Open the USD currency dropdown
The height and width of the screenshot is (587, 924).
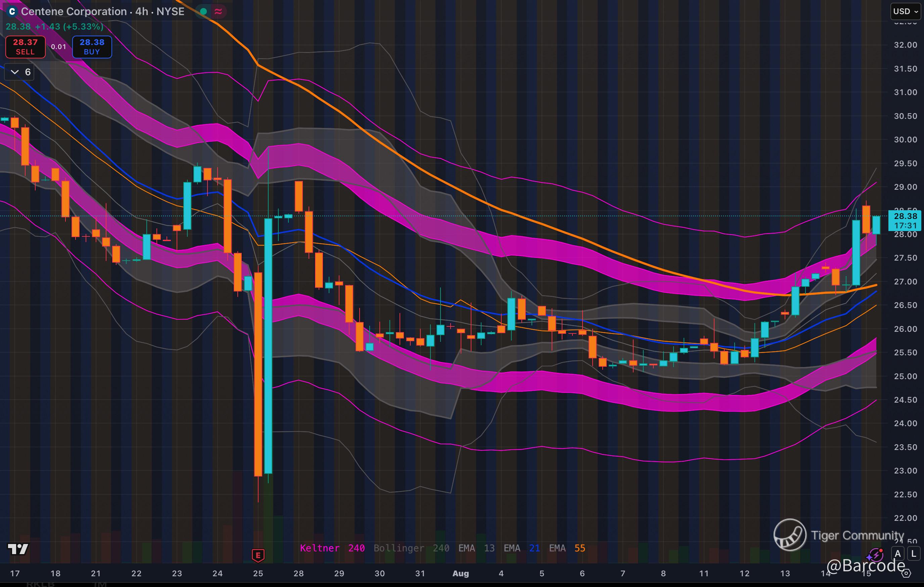905,11
